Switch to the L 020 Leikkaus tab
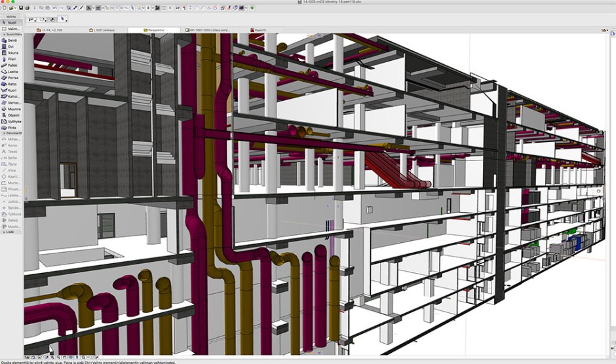This screenshot has height=364, width=616. coord(104,30)
